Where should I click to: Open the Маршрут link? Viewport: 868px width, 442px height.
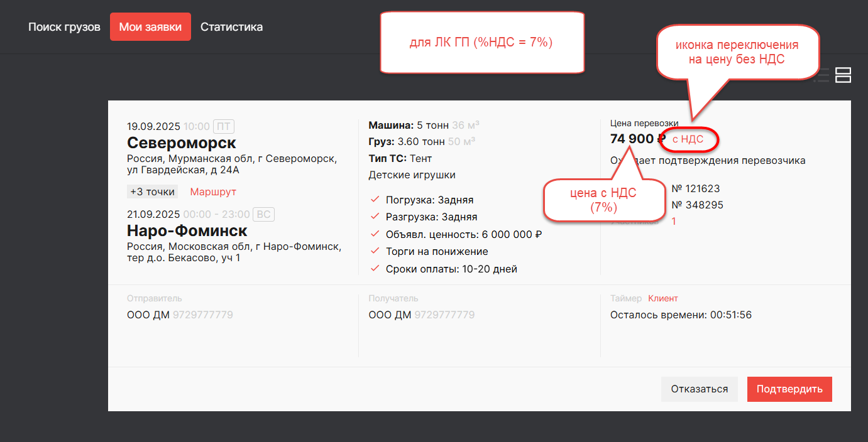[213, 191]
